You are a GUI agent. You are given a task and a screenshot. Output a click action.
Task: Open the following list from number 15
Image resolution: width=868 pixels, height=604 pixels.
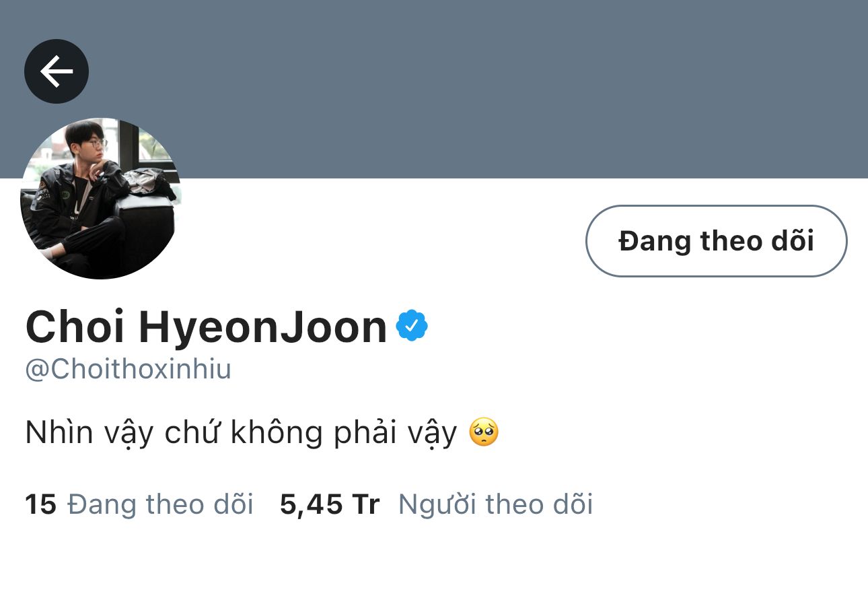tap(40, 504)
